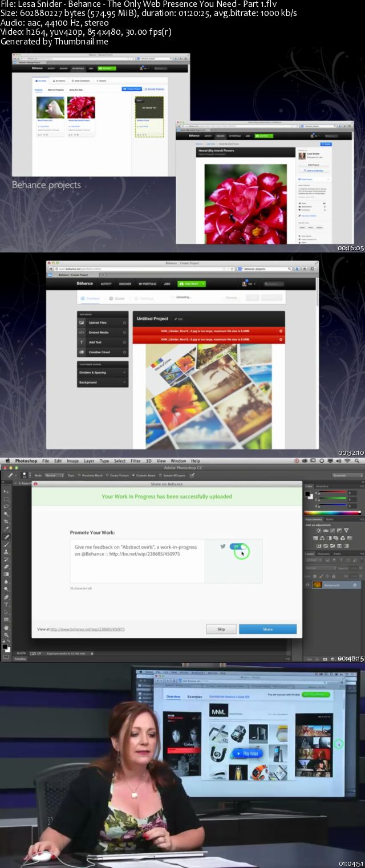This screenshot has height=868, width=365.
Task: Click Discover in Create Project Behance nav
Action: pos(125,283)
